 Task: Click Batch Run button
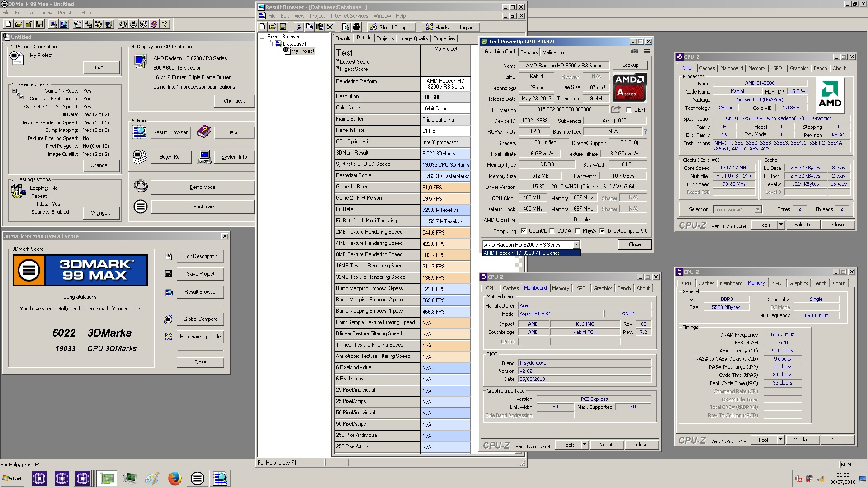[x=171, y=157]
